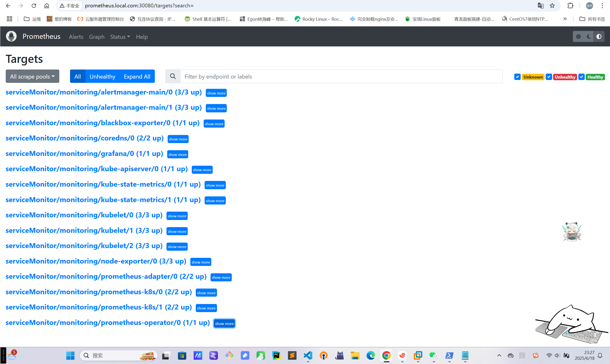Open the browser extensions puzzle icon
The image size is (610, 364).
pos(570,5)
